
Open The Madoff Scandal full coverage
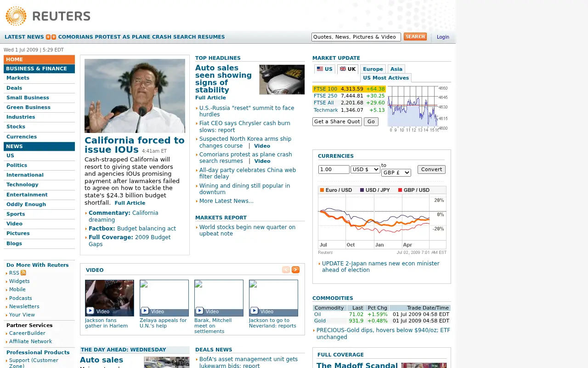pyautogui.click(x=357, y=365)
